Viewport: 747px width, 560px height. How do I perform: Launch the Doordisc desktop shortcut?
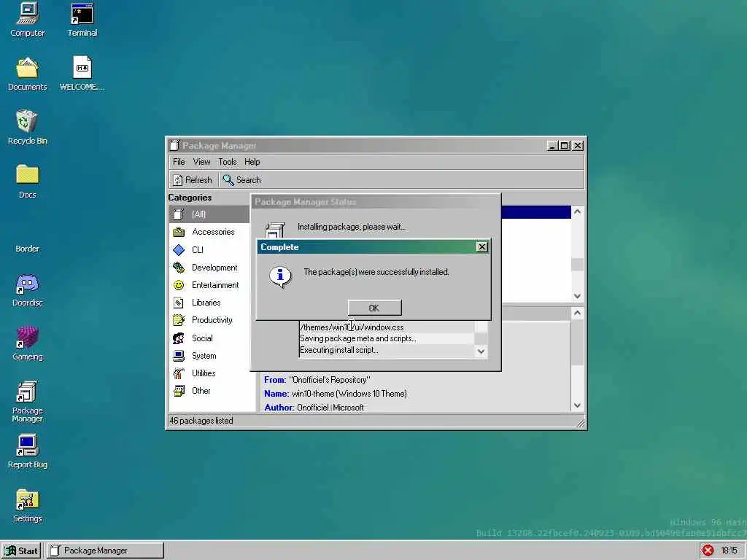[28, 289]
